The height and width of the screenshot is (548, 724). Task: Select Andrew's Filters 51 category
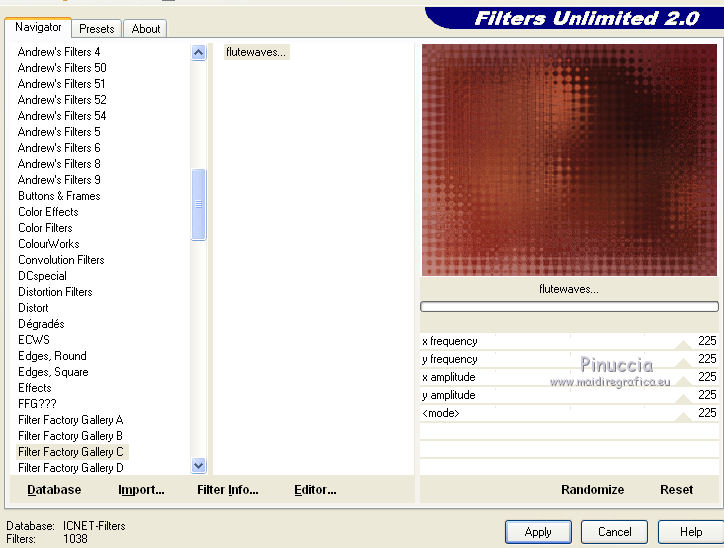pyautogui.click(x=61, y=84)
